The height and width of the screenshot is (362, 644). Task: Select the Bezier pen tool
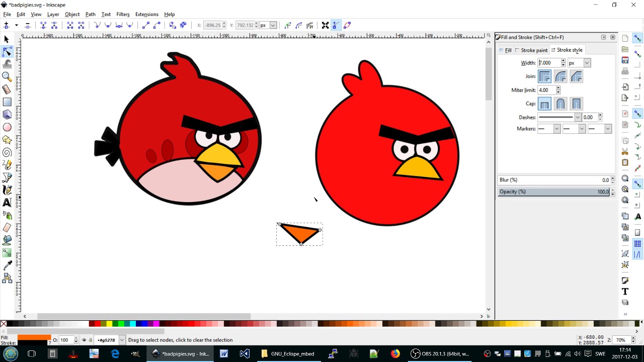click(7, 177)
